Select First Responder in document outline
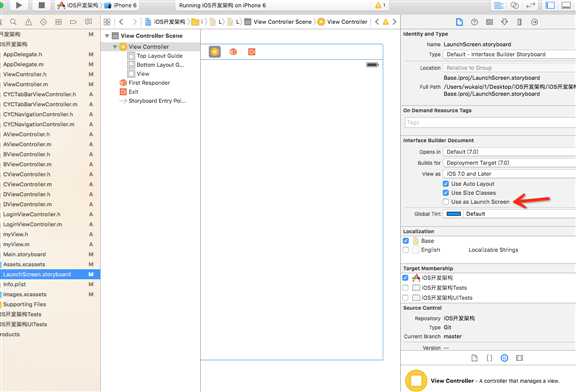 click(x=145, y=83)
